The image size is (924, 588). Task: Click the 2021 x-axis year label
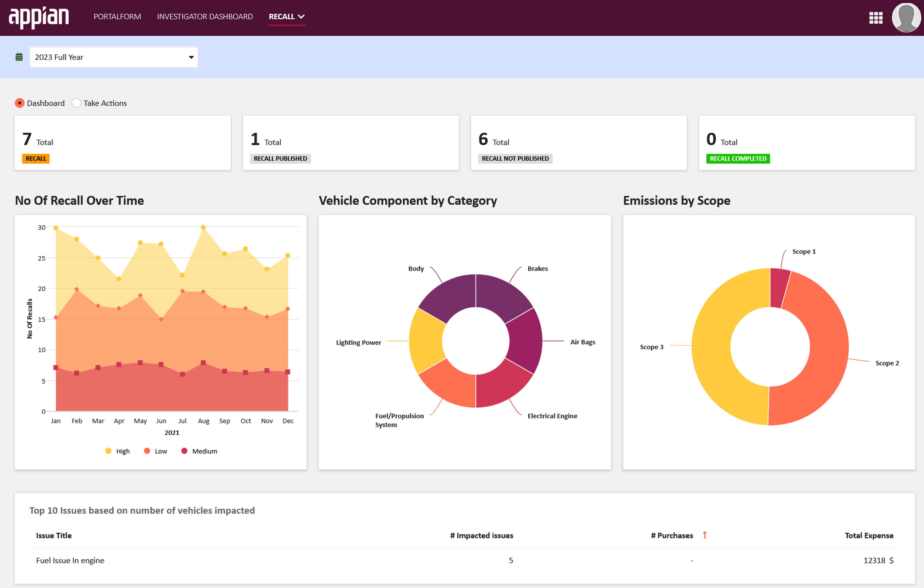172,433
